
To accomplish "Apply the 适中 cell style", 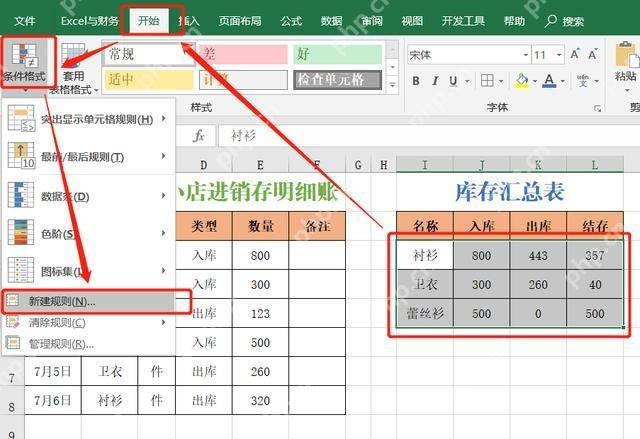I will coord(149,80).
